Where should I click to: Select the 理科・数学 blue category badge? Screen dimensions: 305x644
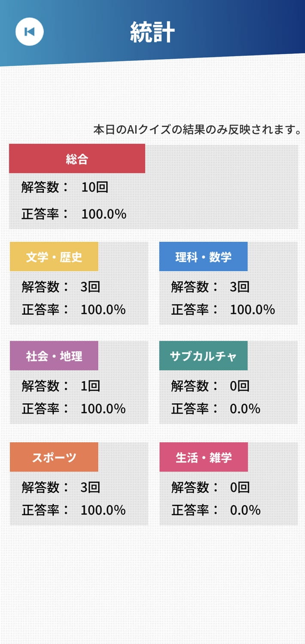point(203,256)
